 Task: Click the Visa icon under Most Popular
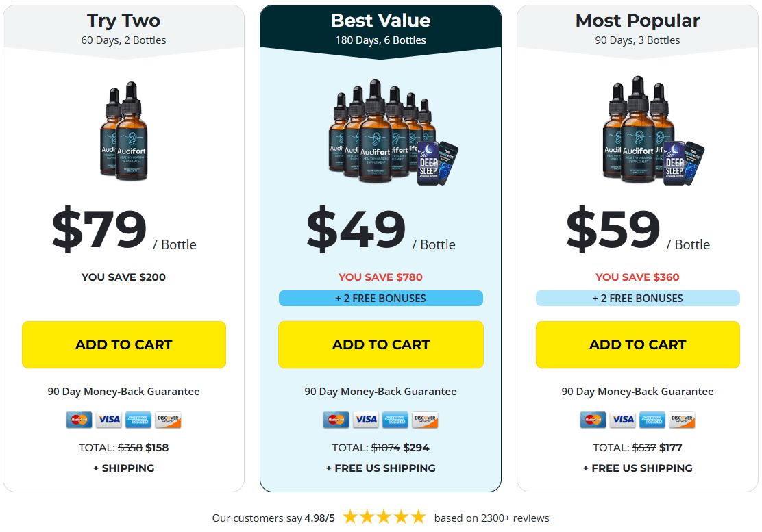[x=622, y=420]
